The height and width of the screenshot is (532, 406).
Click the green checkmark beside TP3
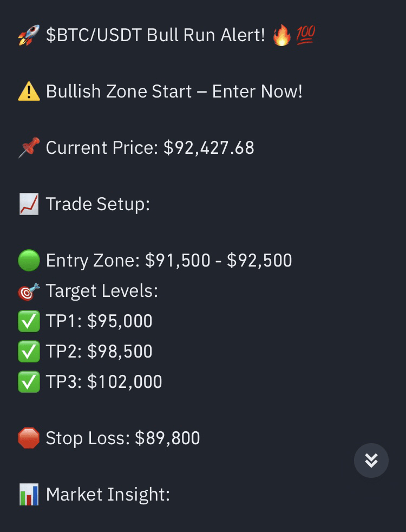click(29, 382)
